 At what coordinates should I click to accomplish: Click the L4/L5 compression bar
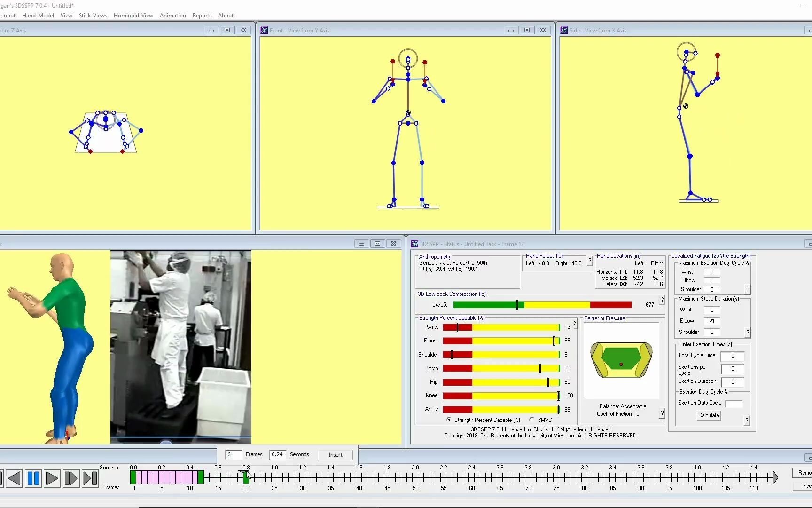(542, 305)
